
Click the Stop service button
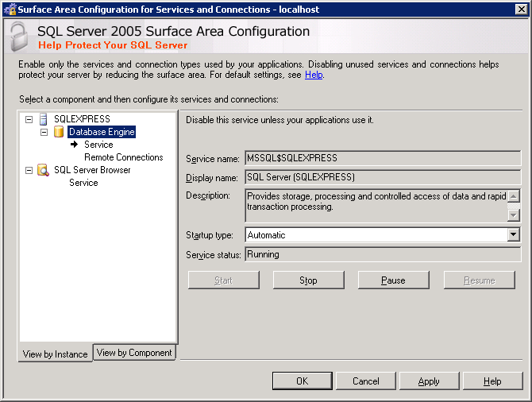(x=308, y=280)
